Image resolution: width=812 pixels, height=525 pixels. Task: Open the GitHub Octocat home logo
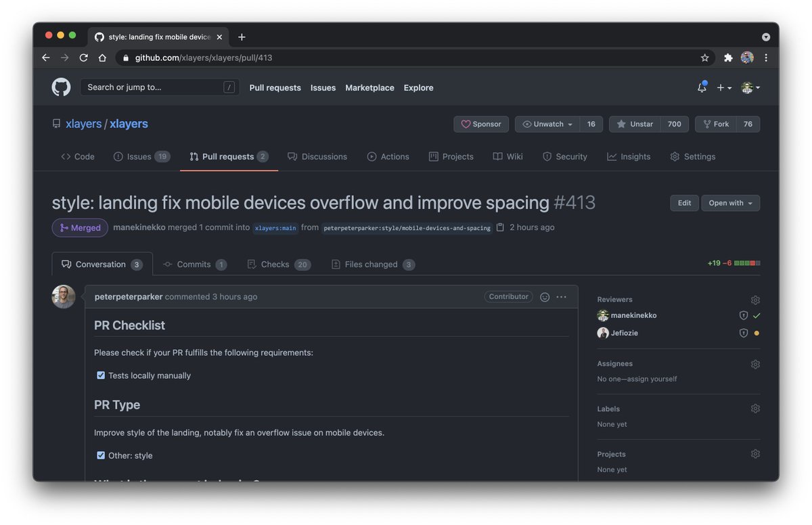[x=61, y=87]
